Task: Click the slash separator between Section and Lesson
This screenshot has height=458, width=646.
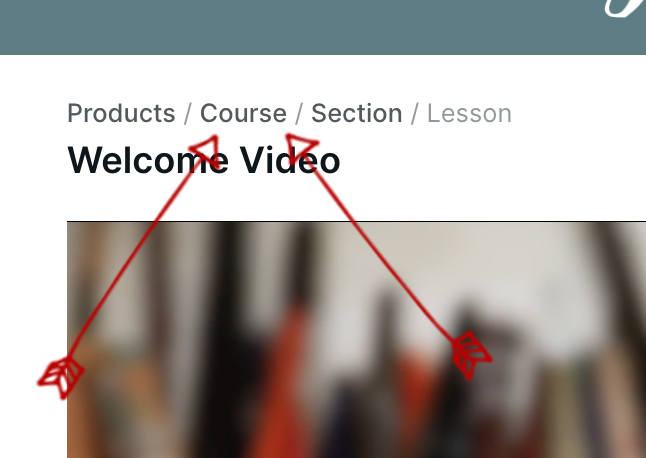Action: point(415,114)
